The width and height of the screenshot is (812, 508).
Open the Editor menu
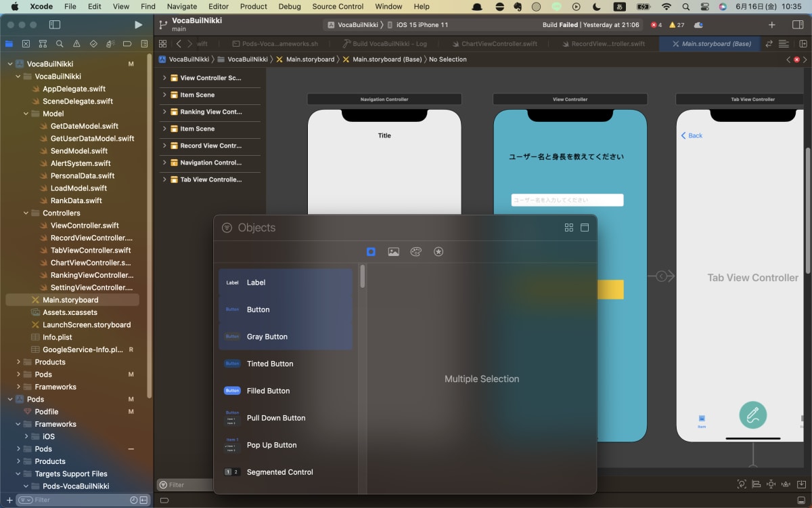[219, 6]
